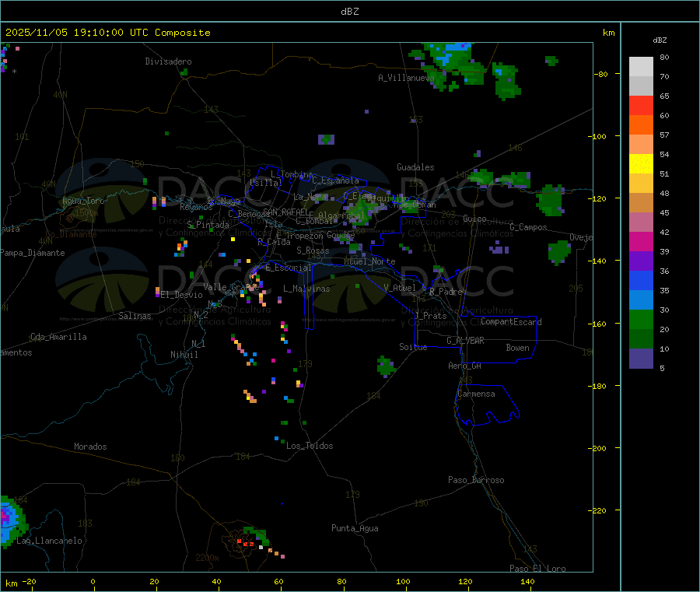Select the Carmensa map label
Image resolution: width=700 pixels, height=592 pixels.
(x=476, y=394)
